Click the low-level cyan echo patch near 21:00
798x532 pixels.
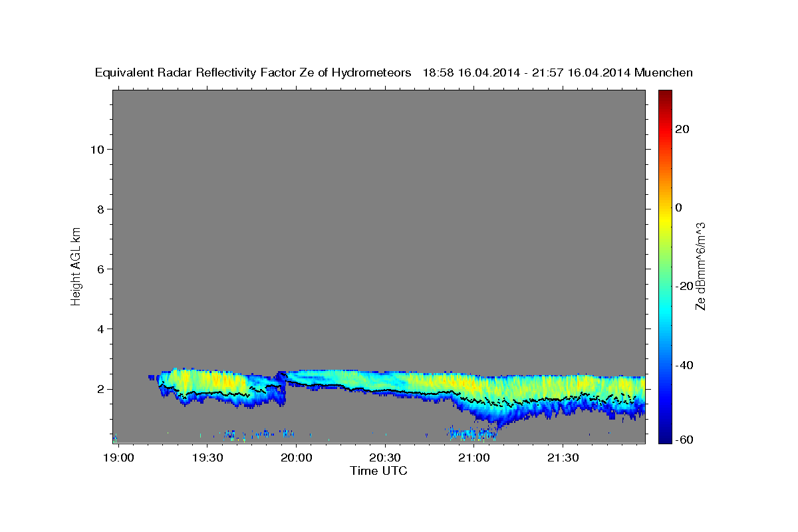471,434
